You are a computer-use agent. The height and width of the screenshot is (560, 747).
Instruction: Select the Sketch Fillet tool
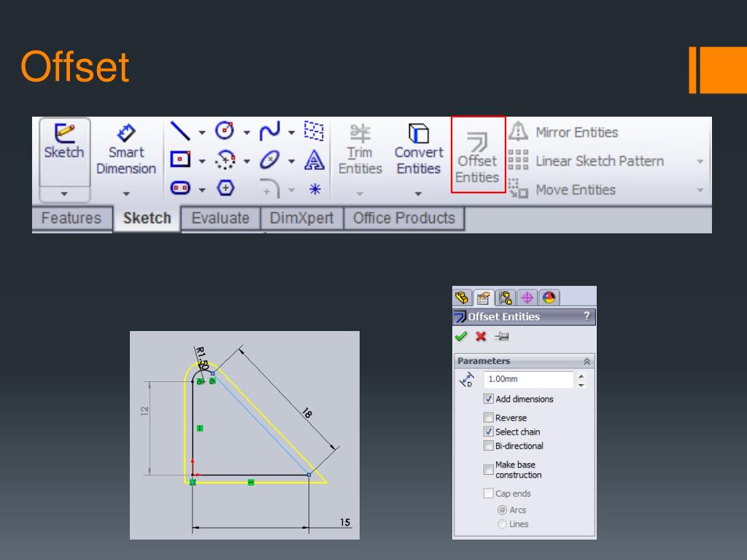270,189
